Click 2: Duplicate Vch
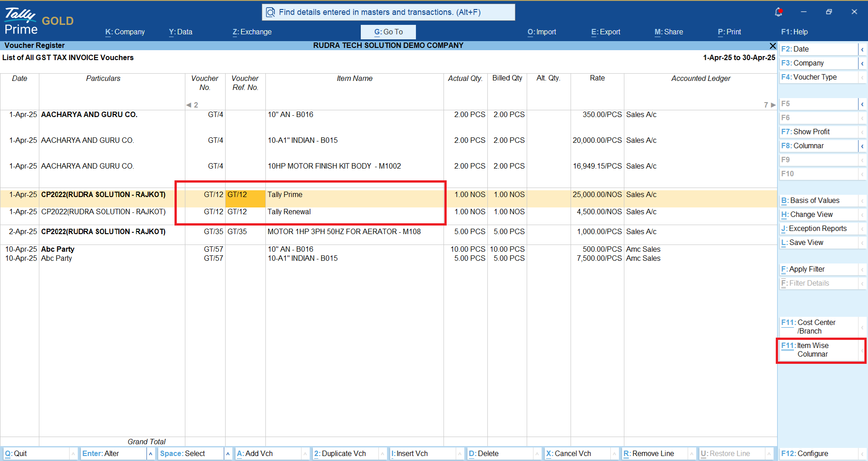 [x=345, y=454]
